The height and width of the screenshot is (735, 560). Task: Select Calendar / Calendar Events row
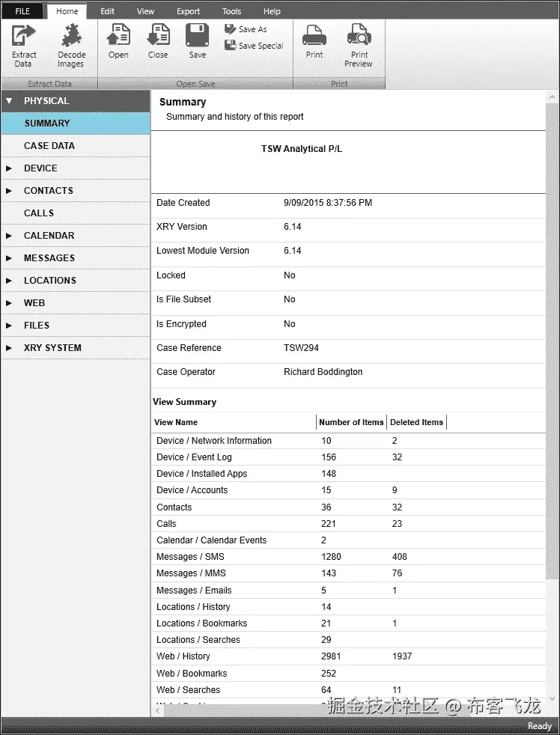(x=348, y=540)
